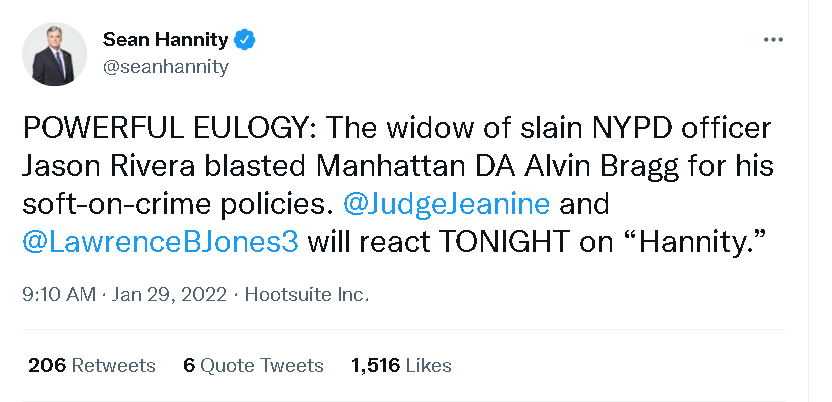Image resolution: width=832 pixels, height=402 pixels.
Task: Open Sean Hannity's profile photo
Action: pos(54,53)
